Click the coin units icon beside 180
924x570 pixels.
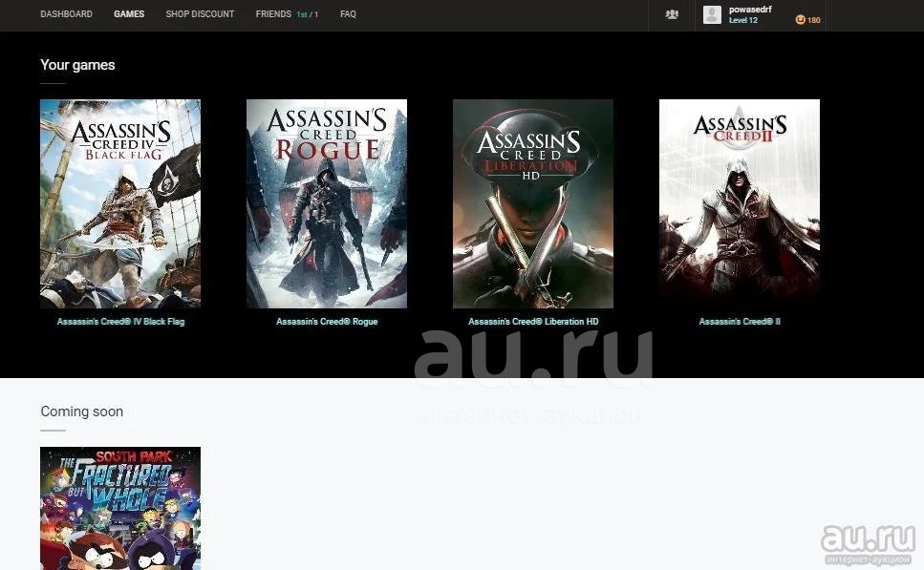(x=800, y=19)
